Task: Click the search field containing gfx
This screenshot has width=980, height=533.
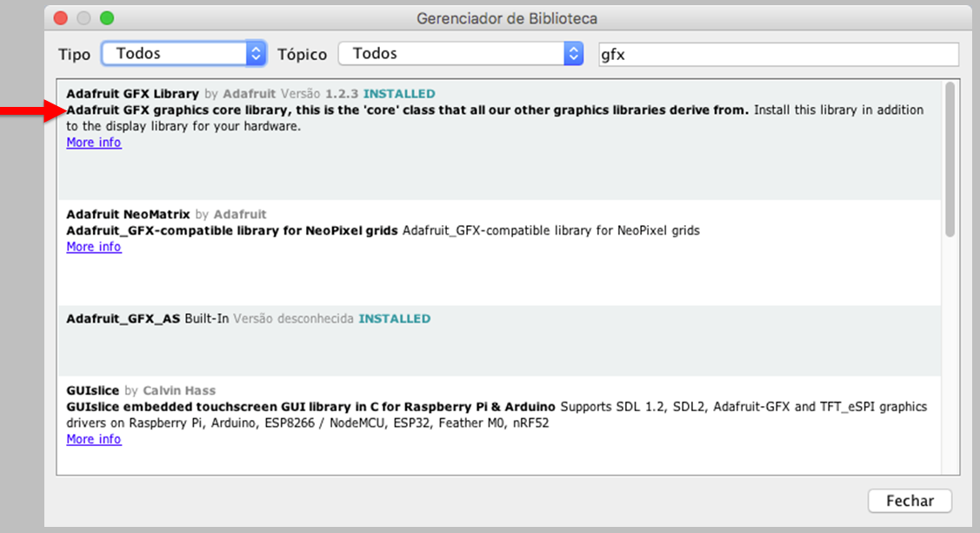Action: coord(778,55)
